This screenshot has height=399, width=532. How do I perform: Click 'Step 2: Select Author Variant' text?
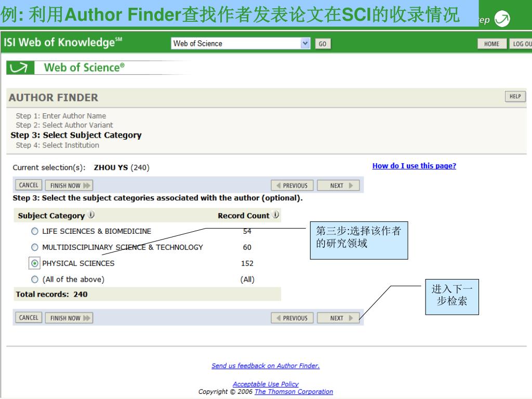pos(64,125)
